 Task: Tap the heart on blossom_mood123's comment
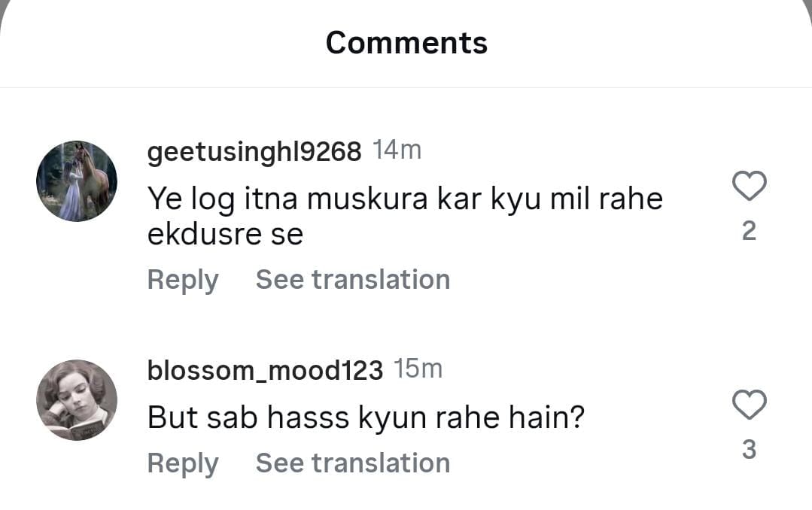point(749,405)
